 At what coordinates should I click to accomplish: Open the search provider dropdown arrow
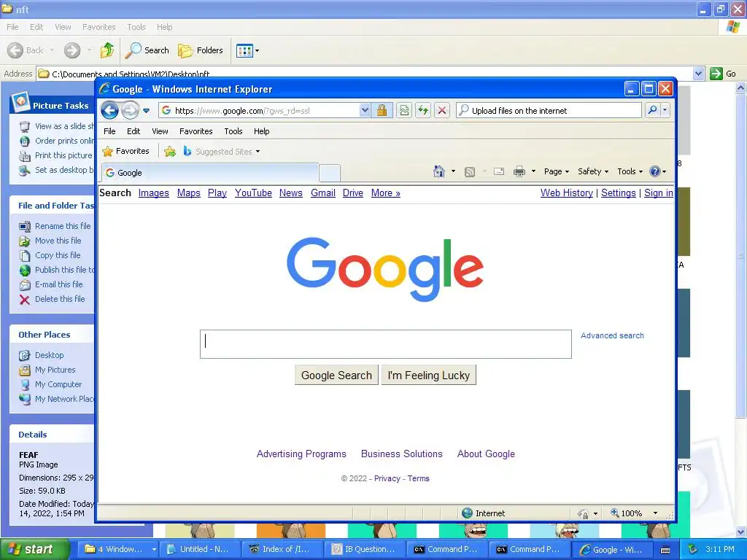665,111
